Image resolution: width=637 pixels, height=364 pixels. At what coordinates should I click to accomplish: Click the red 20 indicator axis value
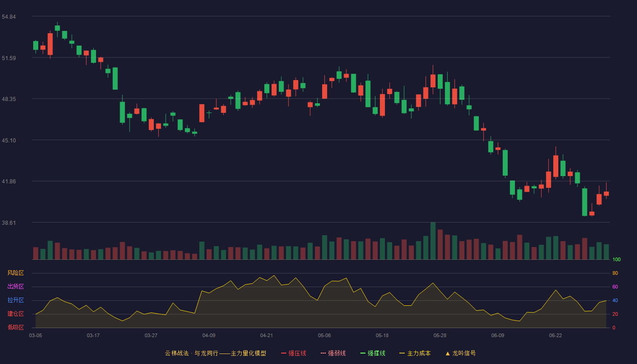pos(615,314)
